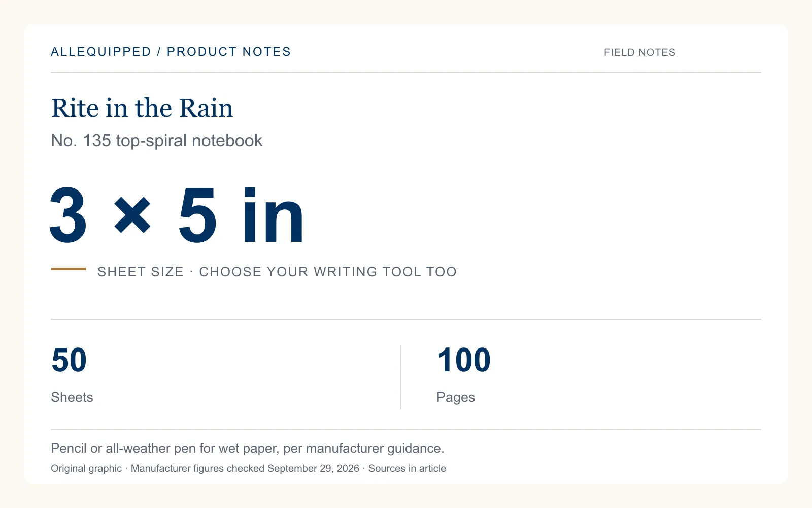Click the PRODUCT NOTES portion of the header

click(x=229, y=52)
